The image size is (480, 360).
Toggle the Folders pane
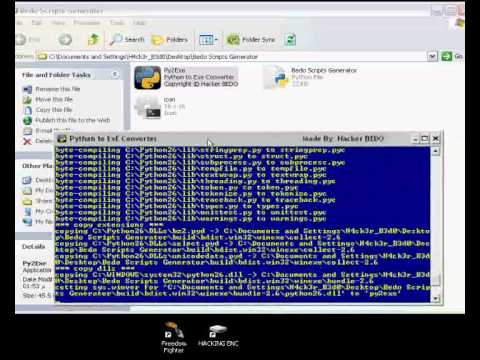(170, 40)
